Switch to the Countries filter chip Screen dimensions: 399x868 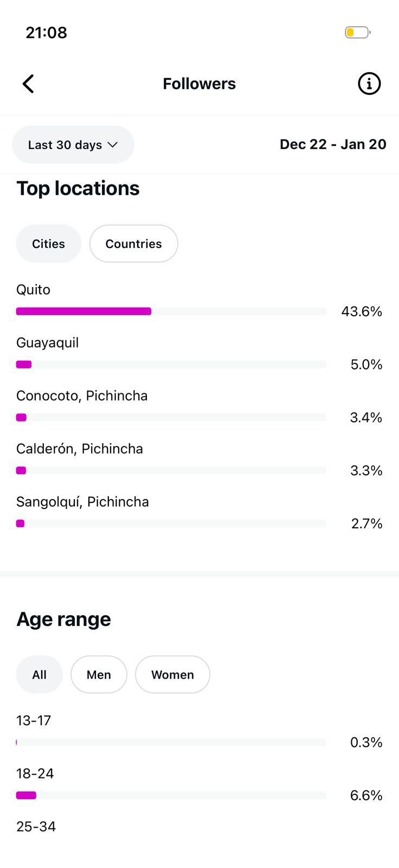133,244
